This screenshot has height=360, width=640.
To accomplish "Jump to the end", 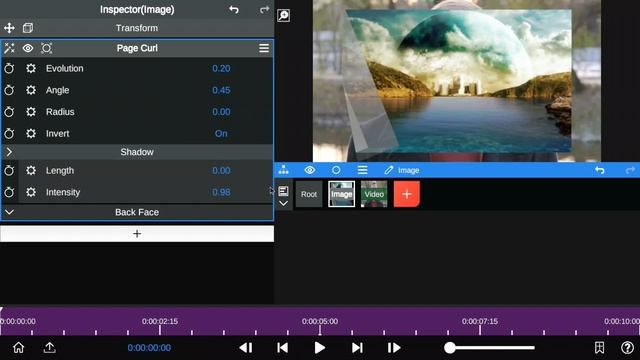I will tap(357, 348).
